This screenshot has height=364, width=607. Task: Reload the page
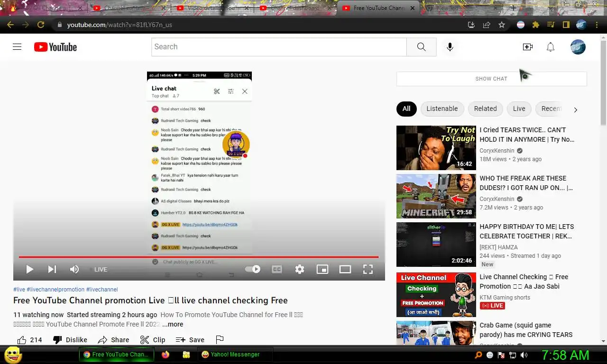(41, 25)
